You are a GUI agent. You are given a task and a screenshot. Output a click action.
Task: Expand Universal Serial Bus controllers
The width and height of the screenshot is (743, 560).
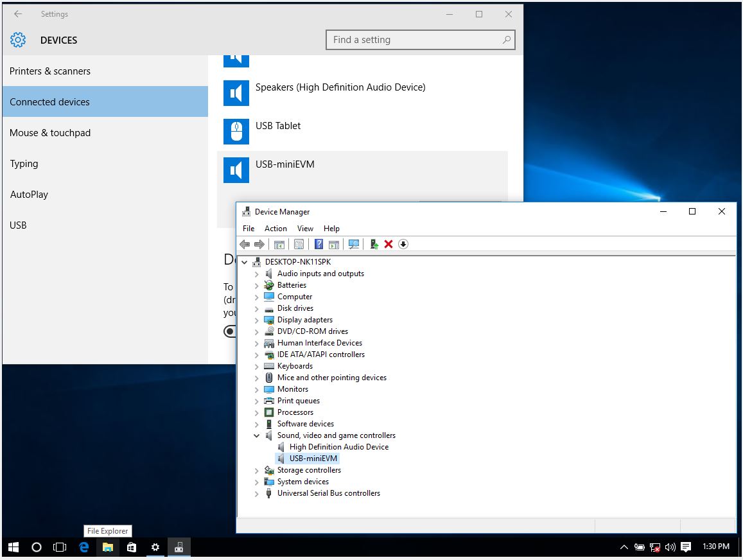pos(257,493)
